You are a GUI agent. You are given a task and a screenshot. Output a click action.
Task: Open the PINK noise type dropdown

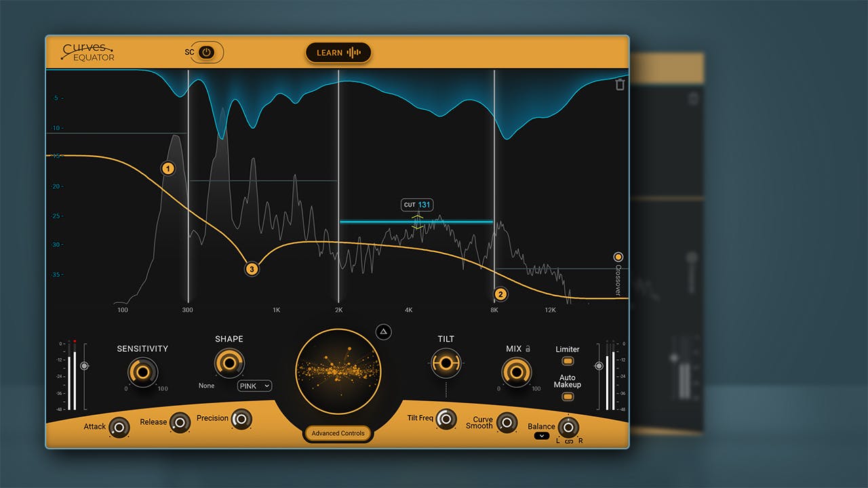254,386
